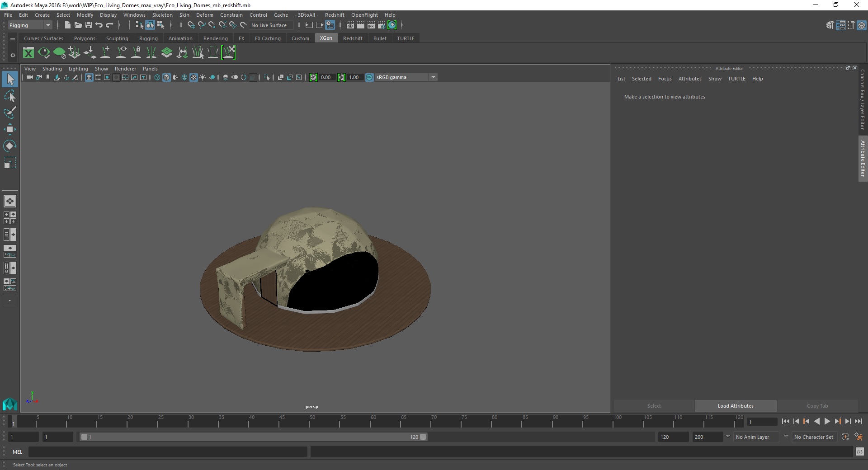Toggle wireframe display cube icon
The height and width of the screenshot is (470, 868).
click(x=157, y=77)
